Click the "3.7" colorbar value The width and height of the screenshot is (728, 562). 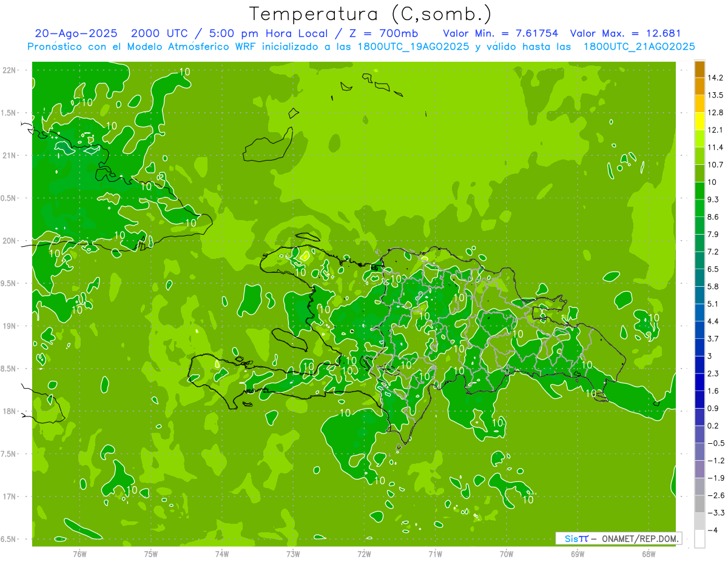pos(714,338)
